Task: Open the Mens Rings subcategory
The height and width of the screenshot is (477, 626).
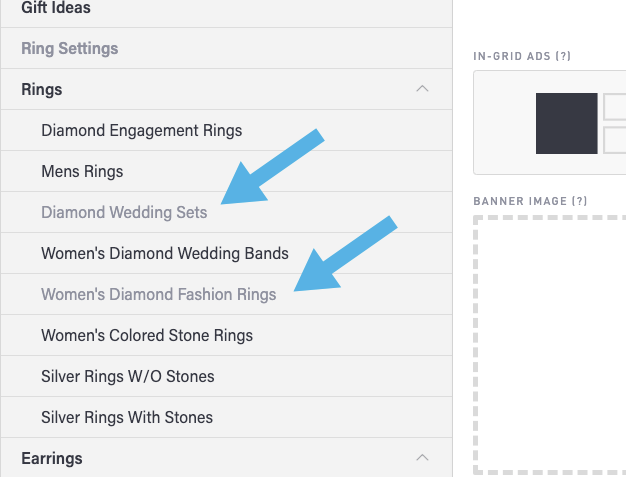Action: (x=82, y=171)
